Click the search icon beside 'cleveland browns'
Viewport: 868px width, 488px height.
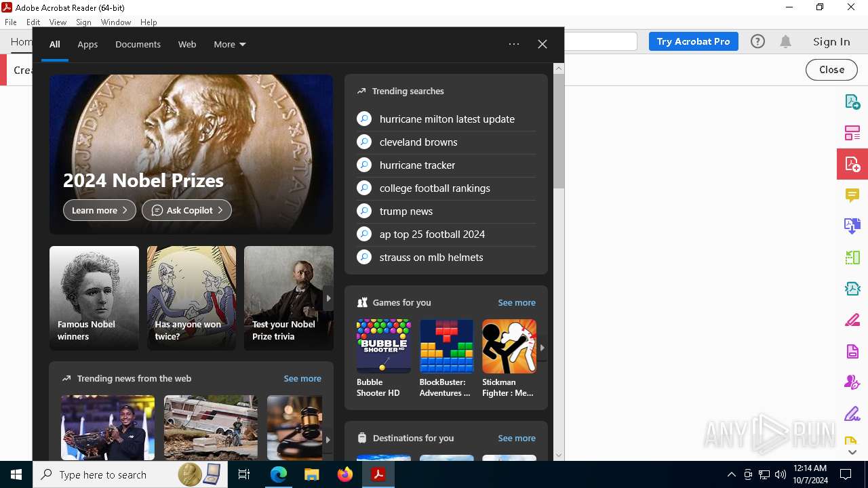[x=364, y=142]
